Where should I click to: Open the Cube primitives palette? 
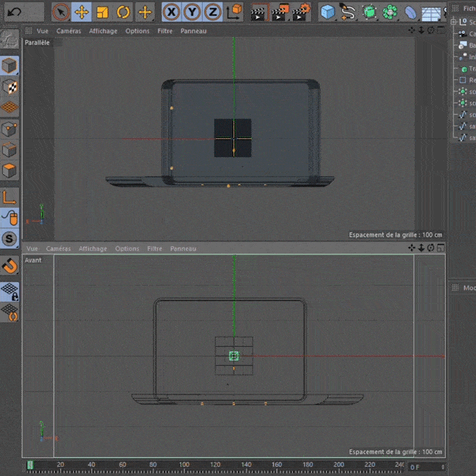[x=328, y=12]
